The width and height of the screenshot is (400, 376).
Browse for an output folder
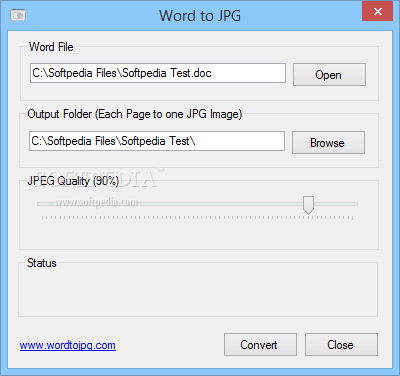click(x=328, y=143)
